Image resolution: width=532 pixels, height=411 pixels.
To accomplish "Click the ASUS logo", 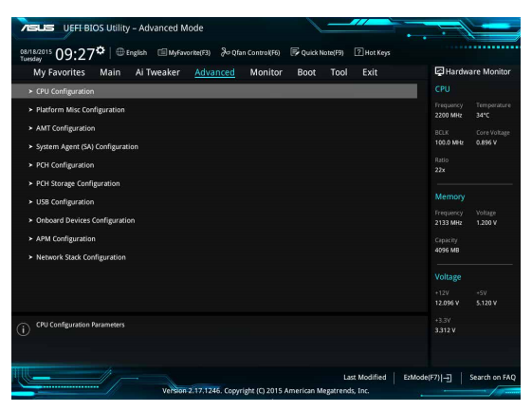I will [x=37, y=28].
